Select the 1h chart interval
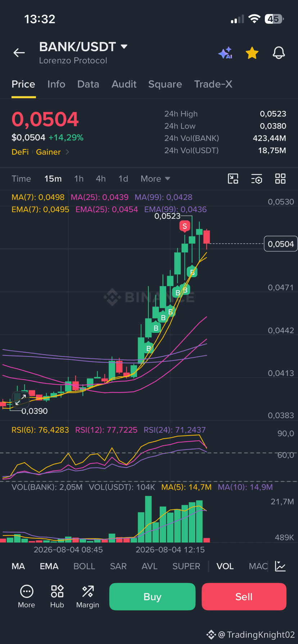This screenshot has height=644, width=298. [x=79, y=179]
